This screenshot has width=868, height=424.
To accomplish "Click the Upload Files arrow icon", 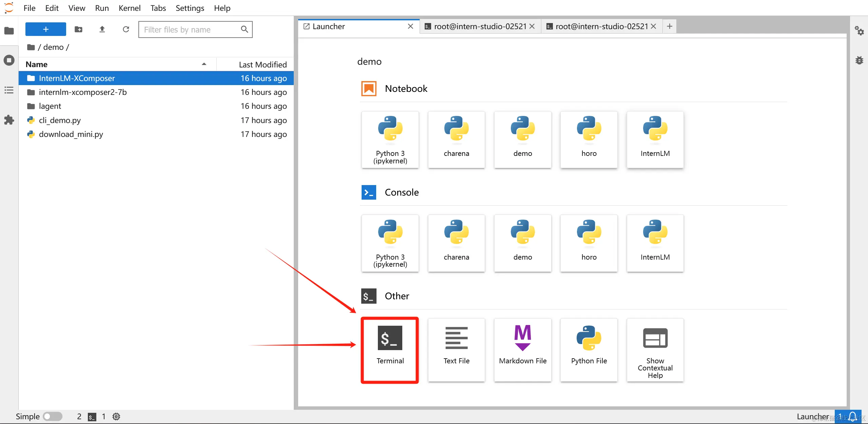I will click(x=102, y=29).
